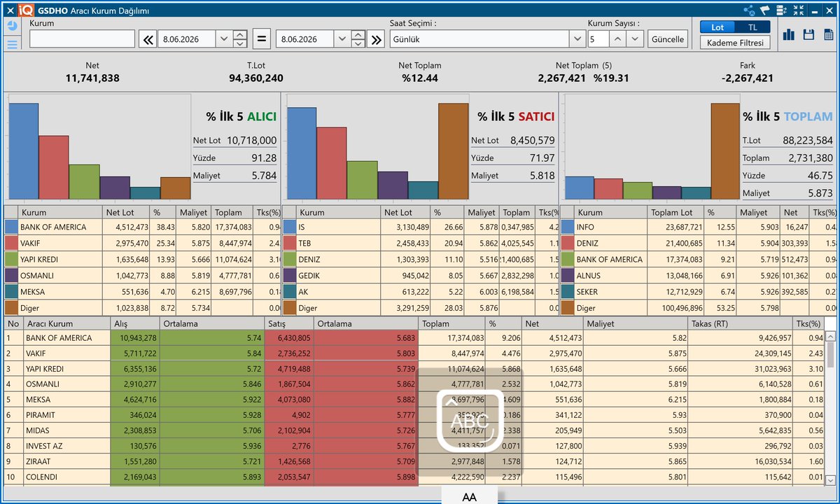
Task: Click T.Lot value 94,360,240
Action: (256, 78)
